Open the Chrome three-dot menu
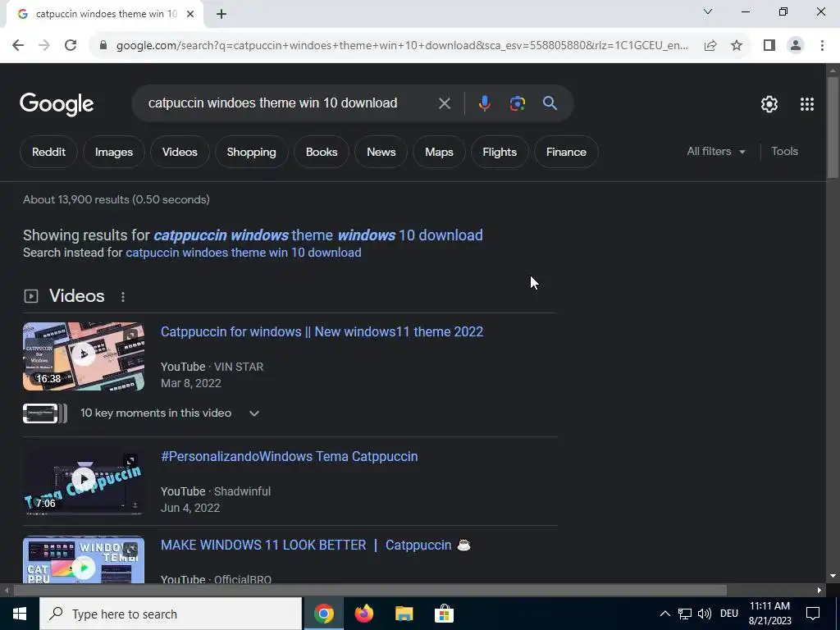The height and width of the screenshot is (630, 840). coord(822,45)
